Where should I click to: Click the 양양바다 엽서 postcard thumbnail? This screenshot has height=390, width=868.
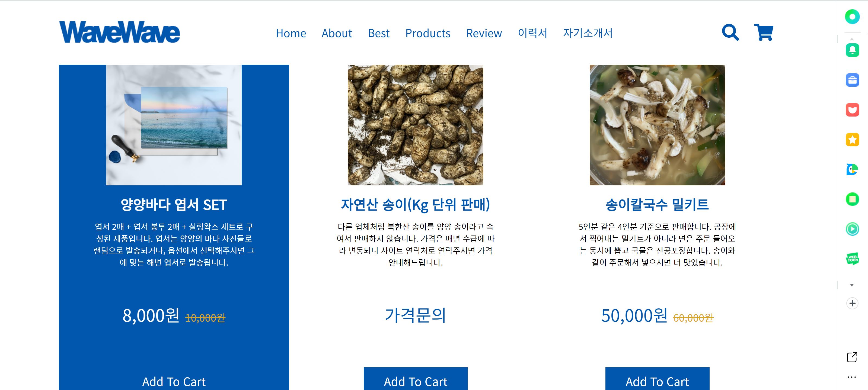pyautogui.click(x=174, y=125)
